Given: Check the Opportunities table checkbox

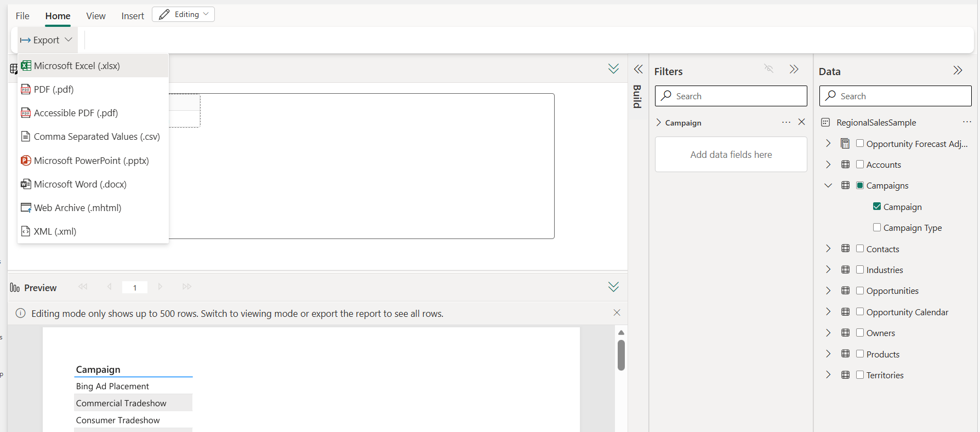Looking at the screenshot, I should (860, 291).
